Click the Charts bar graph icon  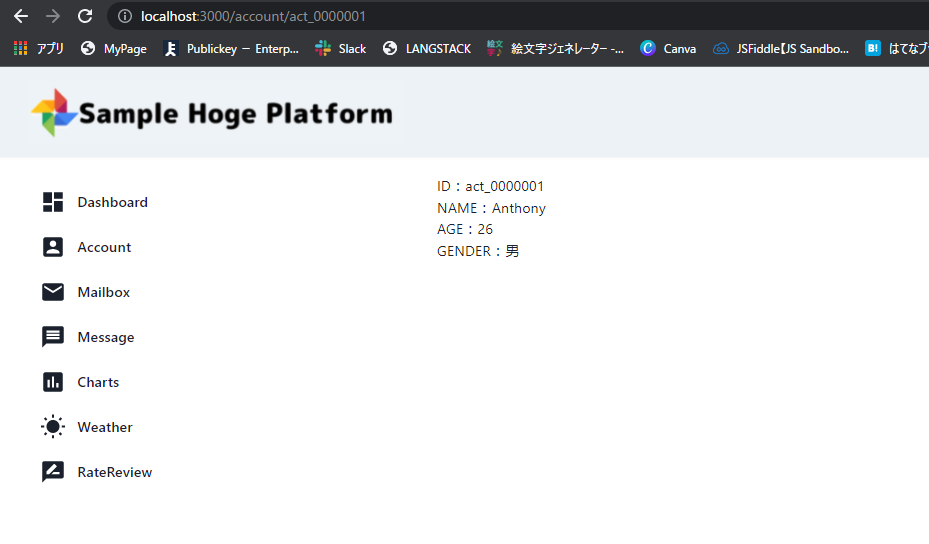coord(53,382)
